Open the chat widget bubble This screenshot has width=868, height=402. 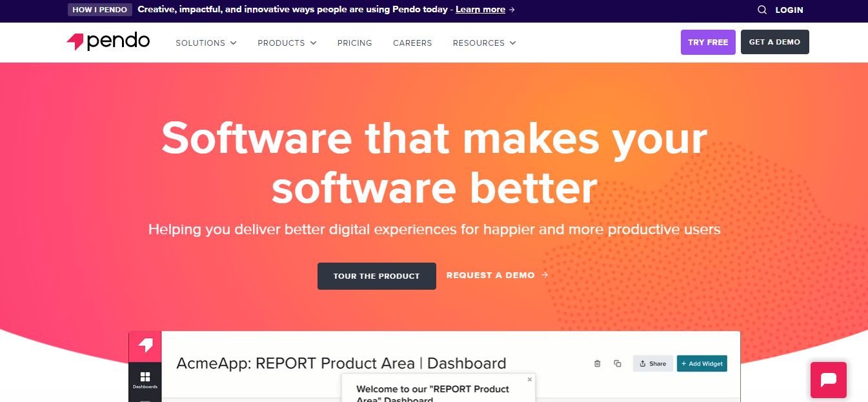point(829,379)
